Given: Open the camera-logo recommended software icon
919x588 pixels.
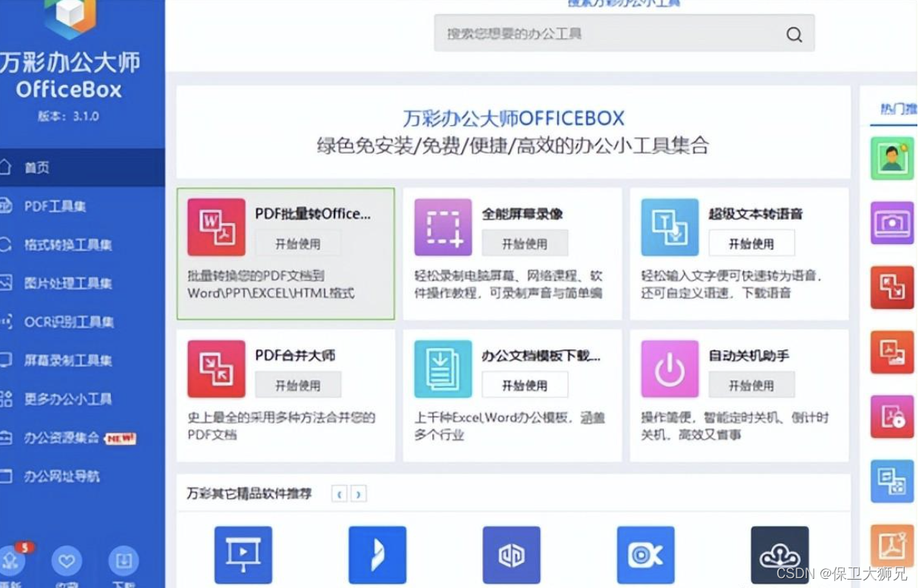Looking at the screenshot, I should click(x=646, y=555).
